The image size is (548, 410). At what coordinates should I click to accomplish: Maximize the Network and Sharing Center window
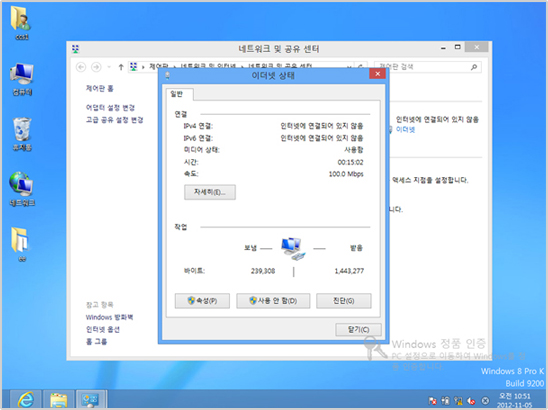tap(457, 47)
